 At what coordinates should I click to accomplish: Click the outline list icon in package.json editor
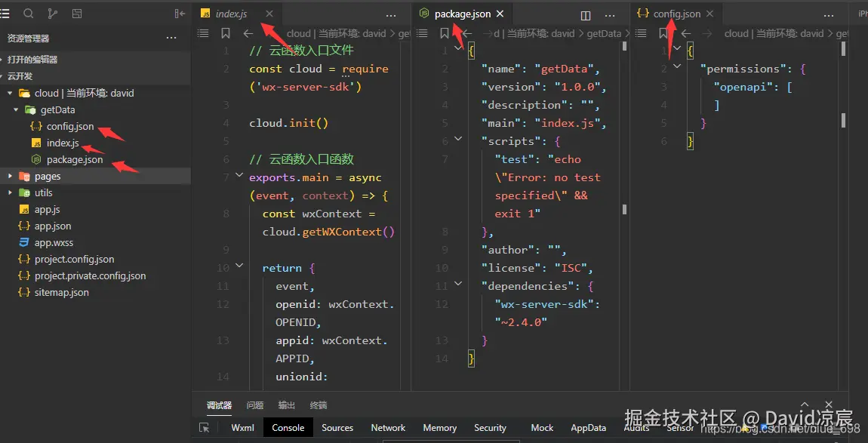423,34
